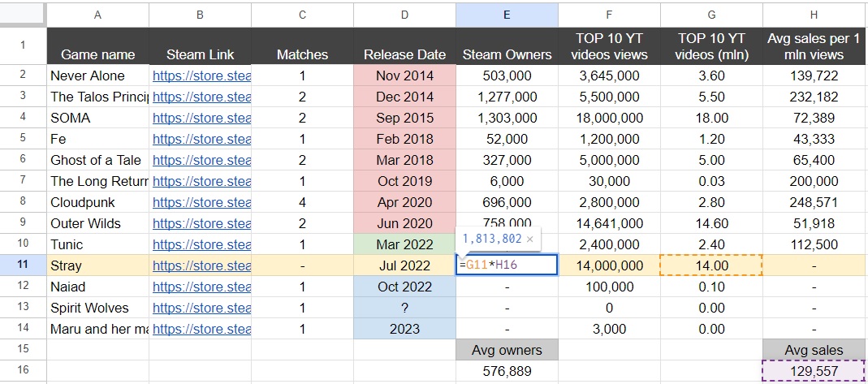Click the select-all corner box

pyautogui.click(x=23, y=15)
